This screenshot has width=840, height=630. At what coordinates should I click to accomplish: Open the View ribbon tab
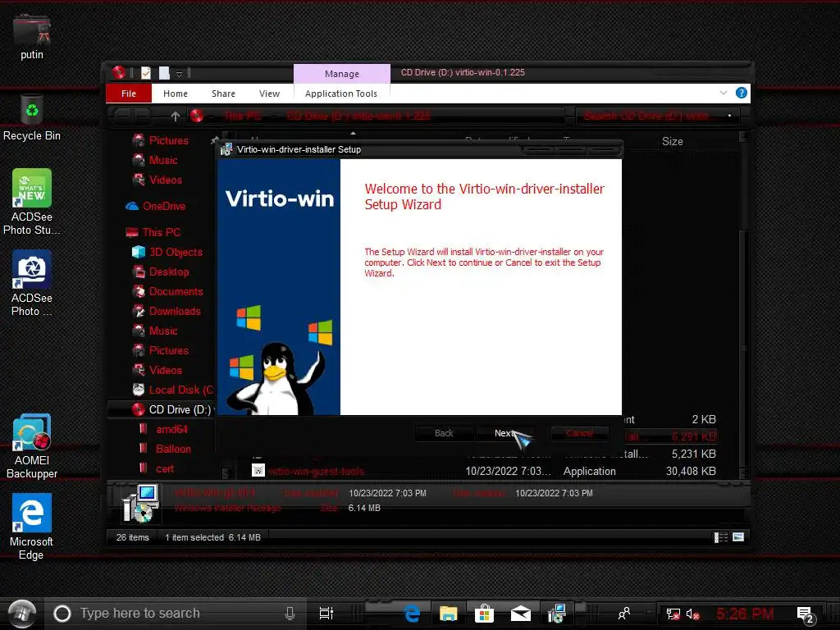pyautogui.click(x=269, y=94)
